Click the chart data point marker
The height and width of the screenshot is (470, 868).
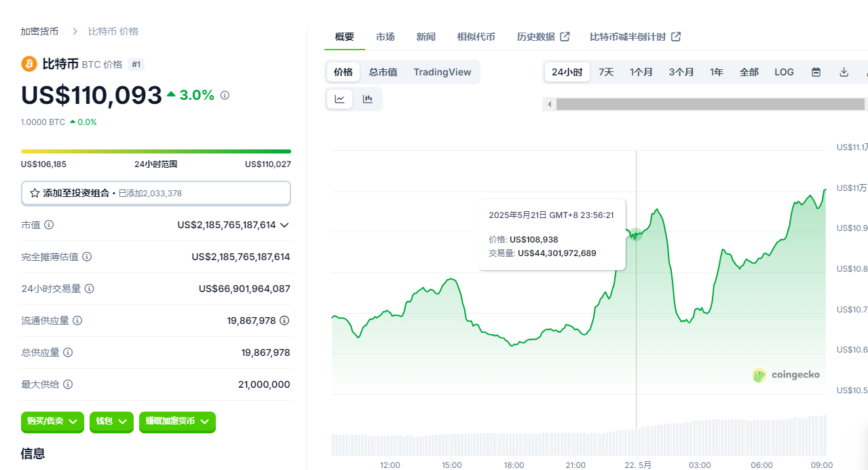636,234
